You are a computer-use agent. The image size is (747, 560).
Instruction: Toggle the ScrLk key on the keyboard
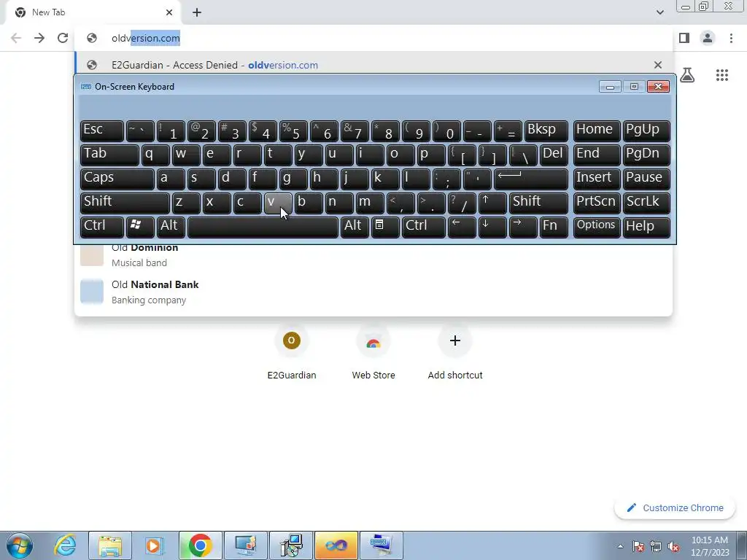click(646, 203)
